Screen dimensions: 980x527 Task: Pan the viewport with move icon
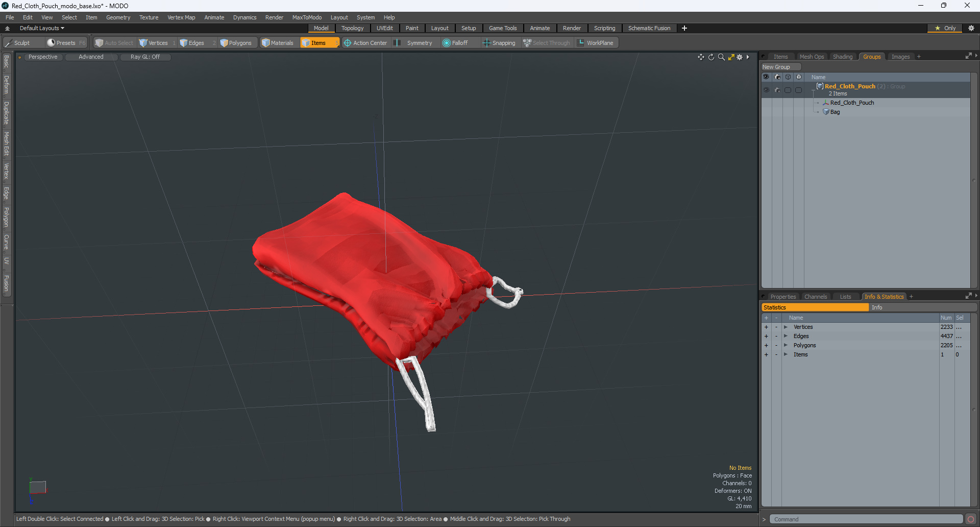[x=701, y=57]
